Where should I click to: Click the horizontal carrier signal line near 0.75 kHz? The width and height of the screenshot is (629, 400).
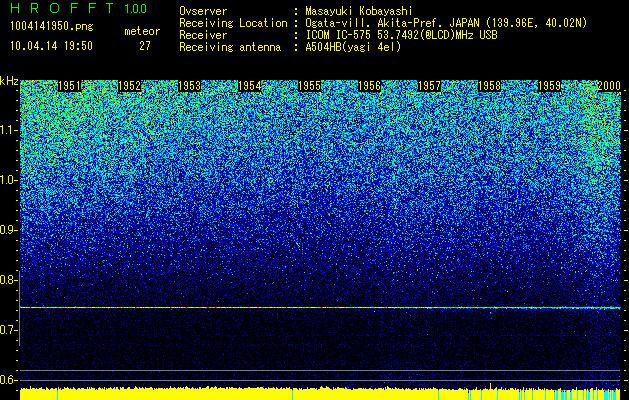(x=320, y=308)
